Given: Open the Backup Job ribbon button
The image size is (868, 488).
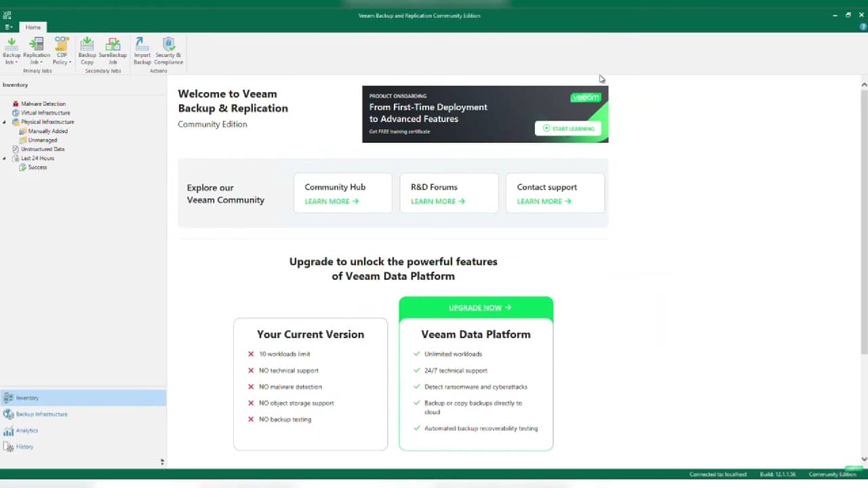Looking at the screenshot, I should [x=12, y=51].
